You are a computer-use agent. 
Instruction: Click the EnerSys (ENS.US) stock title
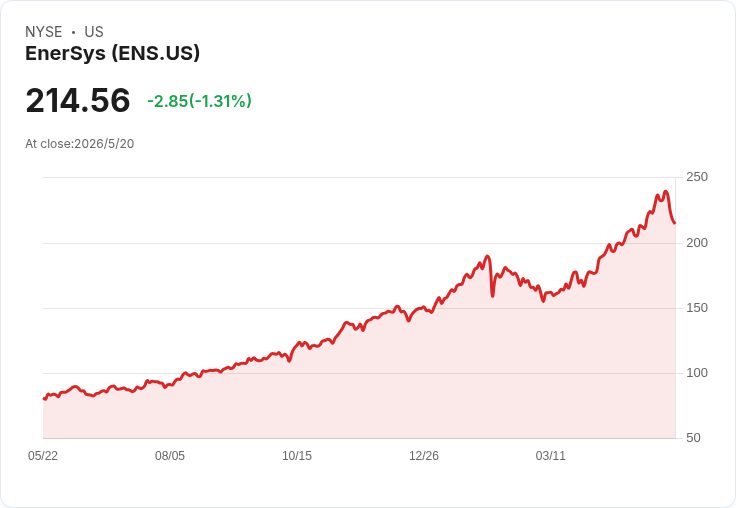[x=112, y=53]
